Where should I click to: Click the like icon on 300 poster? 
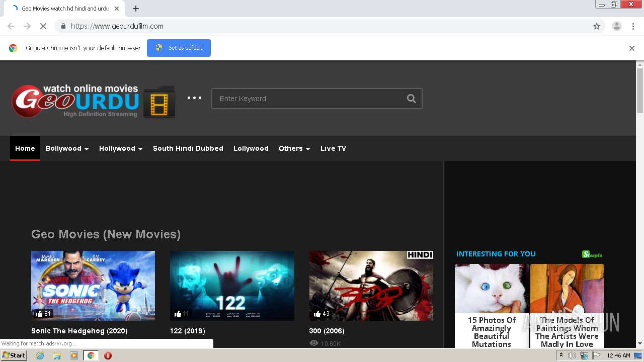(x=317, y=314)
